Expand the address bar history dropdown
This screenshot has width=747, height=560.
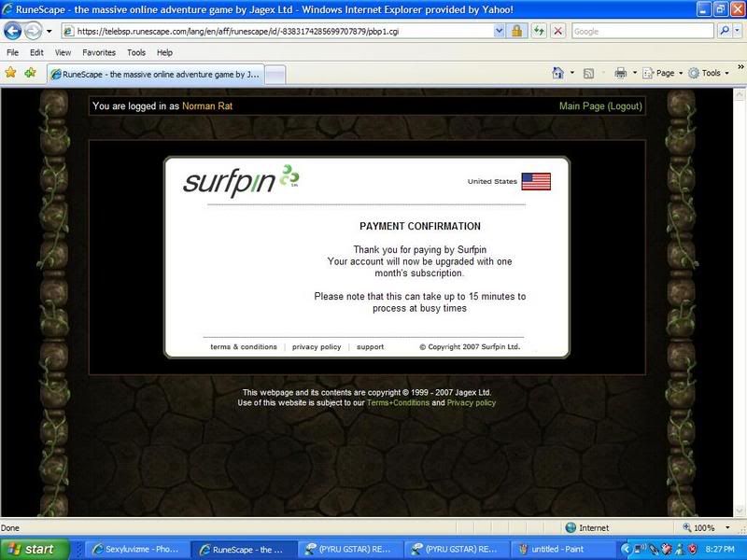(499, 32)
